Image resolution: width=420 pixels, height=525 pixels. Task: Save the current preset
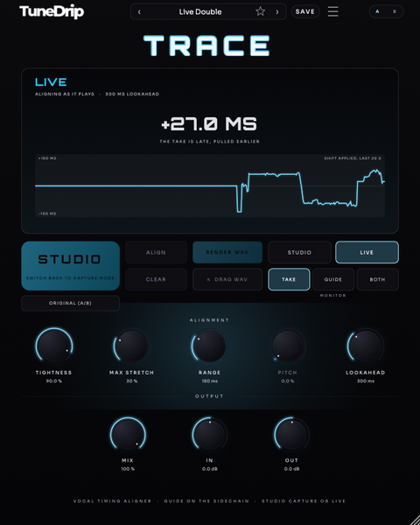(305, 11)
